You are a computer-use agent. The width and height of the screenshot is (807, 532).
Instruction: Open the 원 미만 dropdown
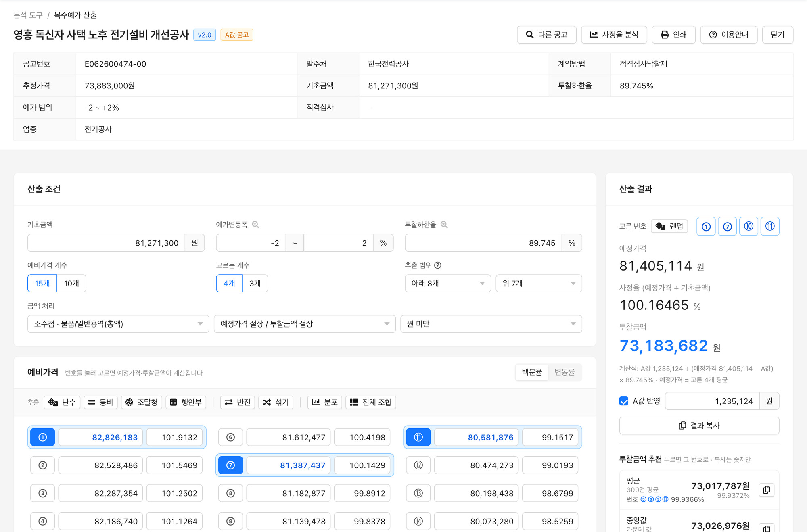click(x=491, y=324)
